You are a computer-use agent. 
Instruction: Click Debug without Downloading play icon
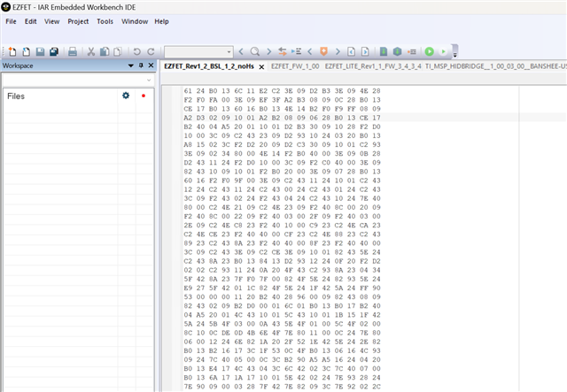coord(443,51)
